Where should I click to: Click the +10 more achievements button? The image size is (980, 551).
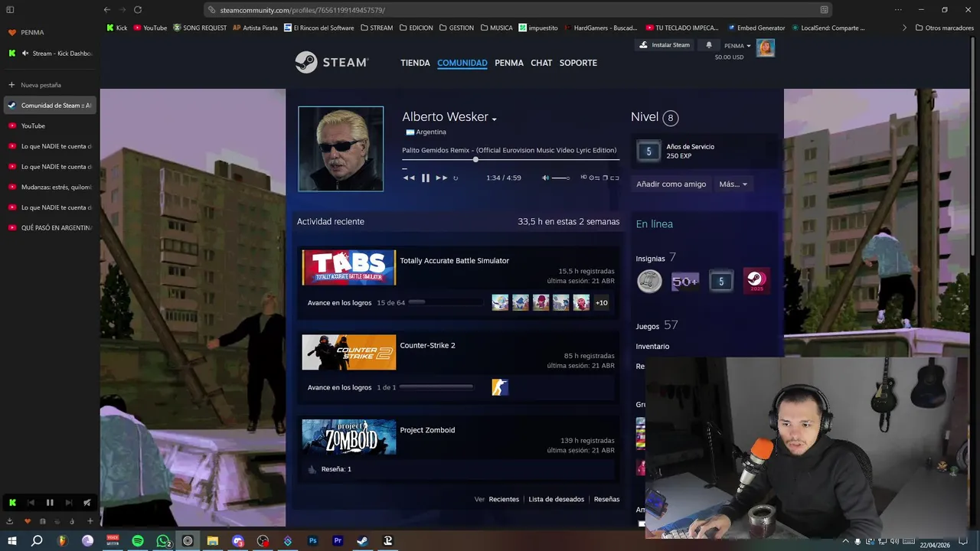(602, 303)
